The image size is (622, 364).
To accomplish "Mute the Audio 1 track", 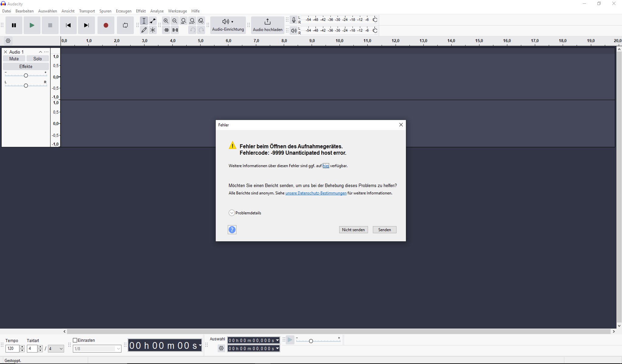I will (x=14, y=59).
